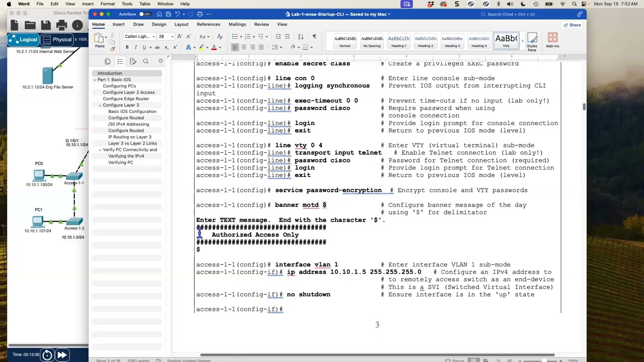Open the bullets list dropdown arrow
Image resolution: width=644 pixels, height=362 pixels.
[240, 37]
